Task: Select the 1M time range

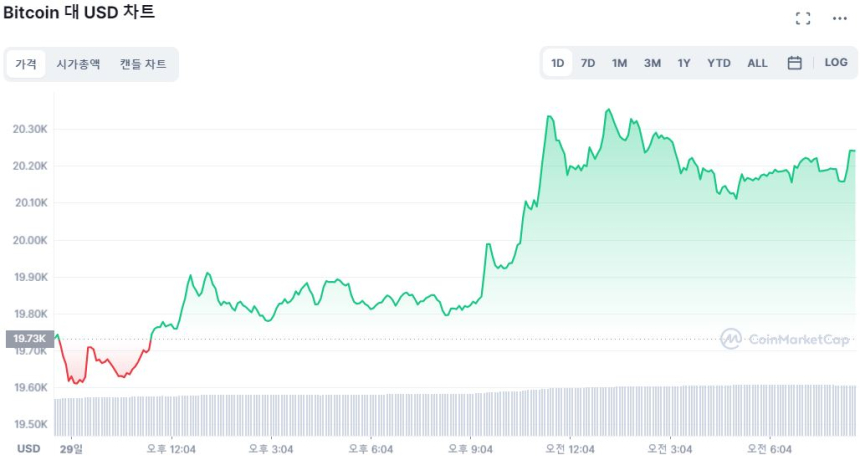Action: pyautogui.click(x=620, y=63)
